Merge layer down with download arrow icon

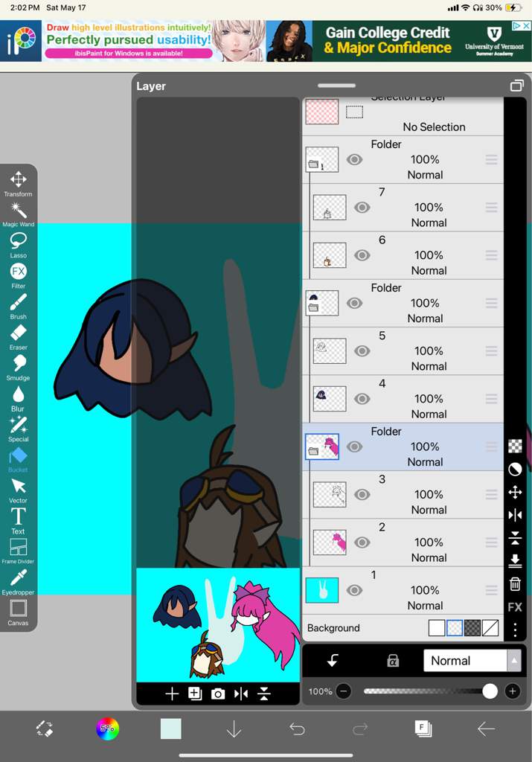pos(515,561)
